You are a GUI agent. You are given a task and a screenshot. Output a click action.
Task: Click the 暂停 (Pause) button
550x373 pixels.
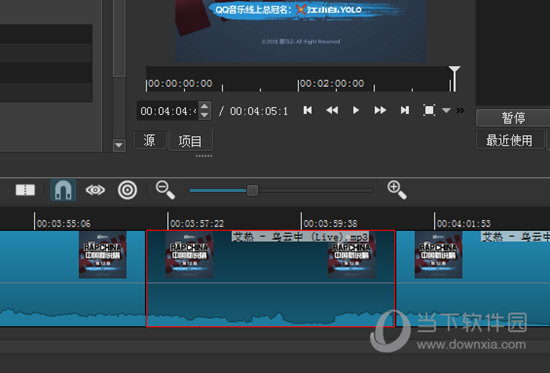pyautogui.click(x=513, y=118)
